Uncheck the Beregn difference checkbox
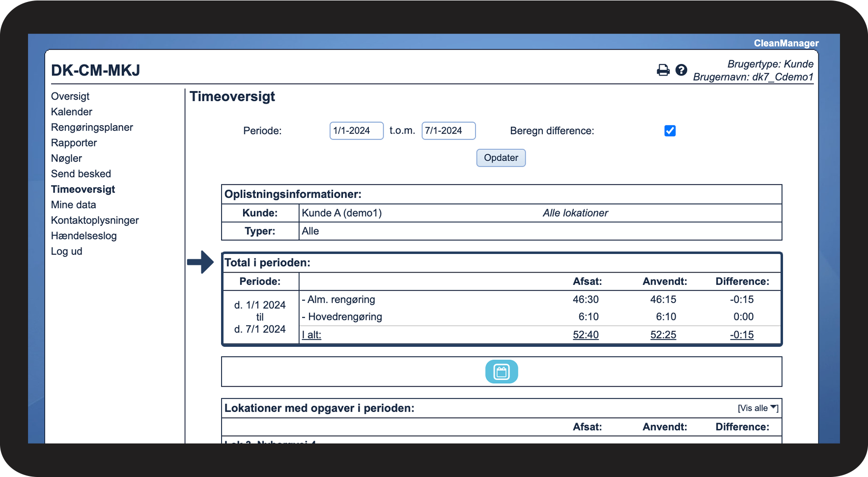Image resolution: width=868 pixels, height=477 pixels. (x=670, y=131)
